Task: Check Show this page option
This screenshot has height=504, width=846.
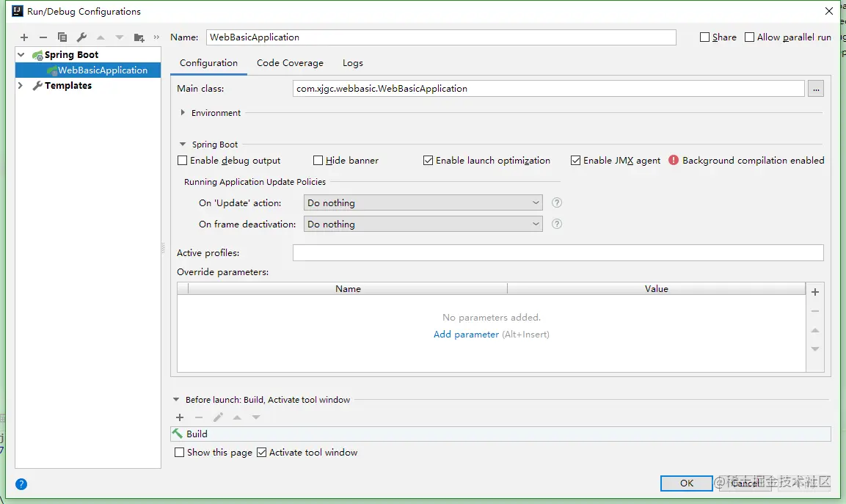Action: pos(179,452)
